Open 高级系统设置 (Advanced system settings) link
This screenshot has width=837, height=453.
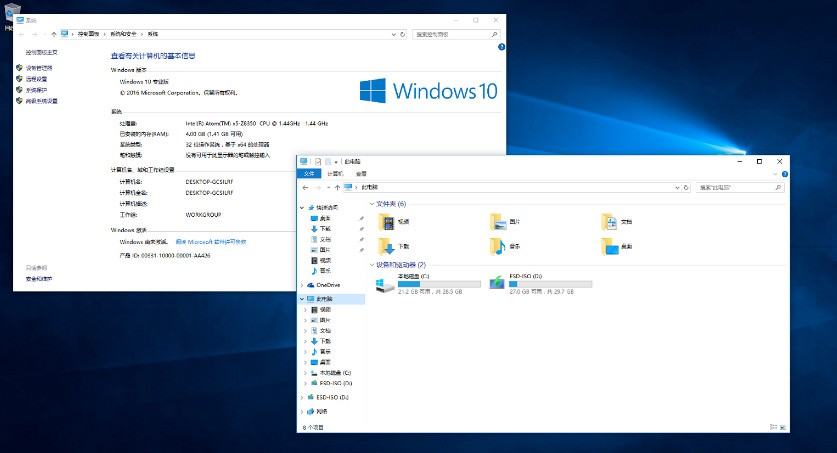point(42,101)
